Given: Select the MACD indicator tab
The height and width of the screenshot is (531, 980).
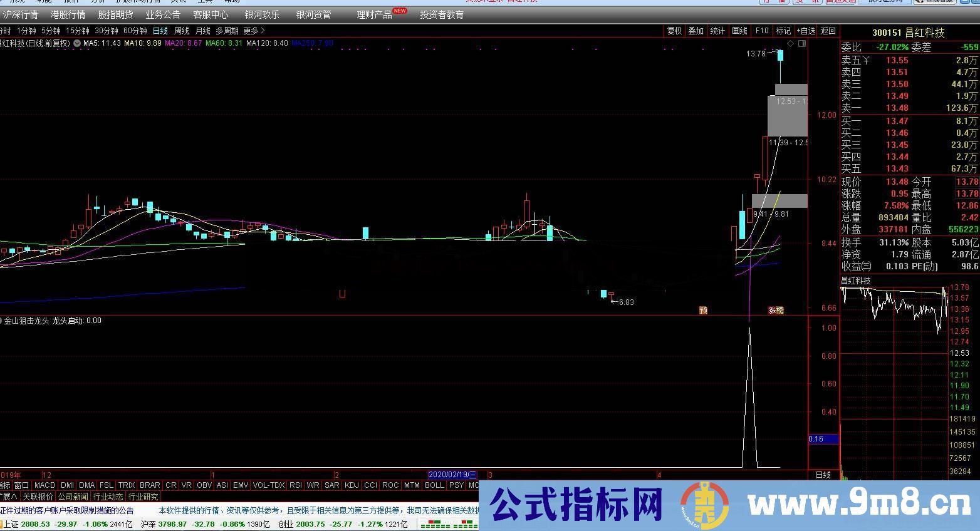Looking at the screenshot, I should click(x=45, y=485).
